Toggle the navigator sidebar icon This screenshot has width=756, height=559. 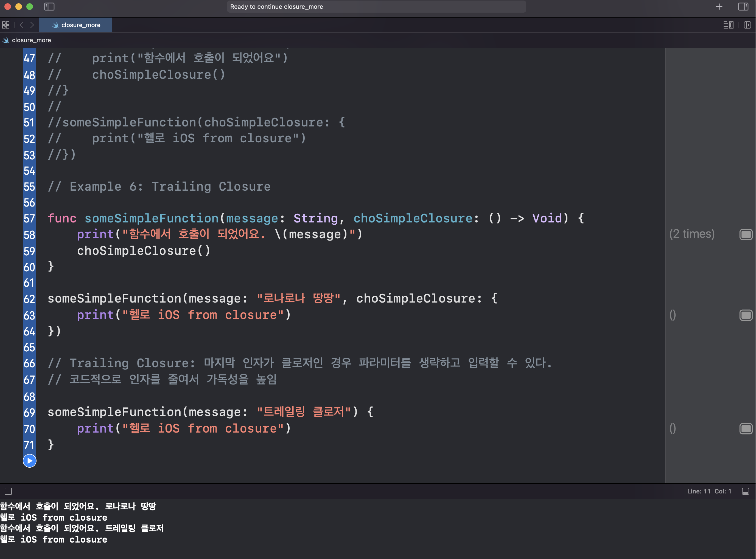click(49, 7)
